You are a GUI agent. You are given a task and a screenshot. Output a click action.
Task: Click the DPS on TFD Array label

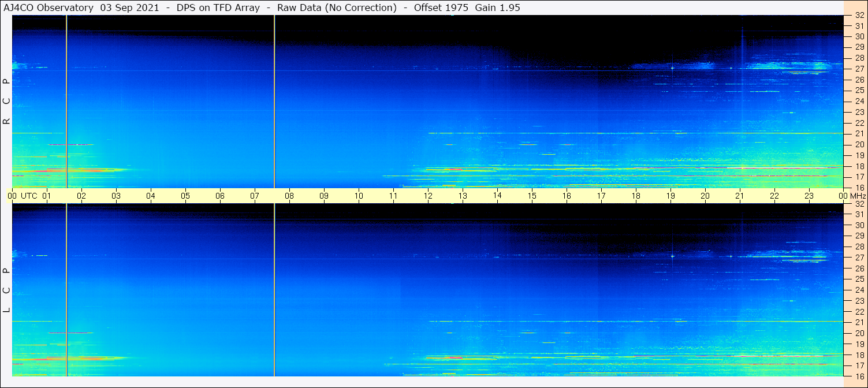click(218, 8)
